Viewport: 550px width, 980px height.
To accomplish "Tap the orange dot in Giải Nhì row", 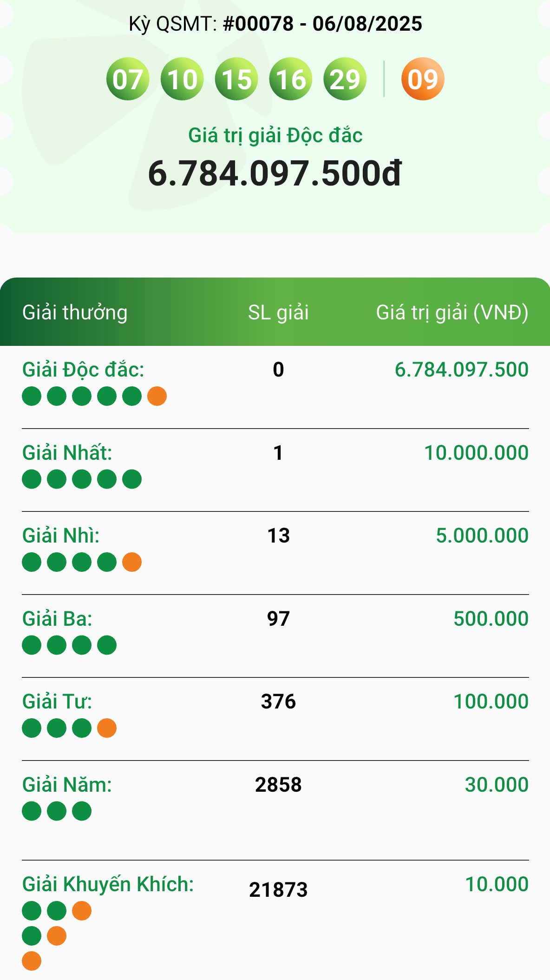I will point(132,562).
